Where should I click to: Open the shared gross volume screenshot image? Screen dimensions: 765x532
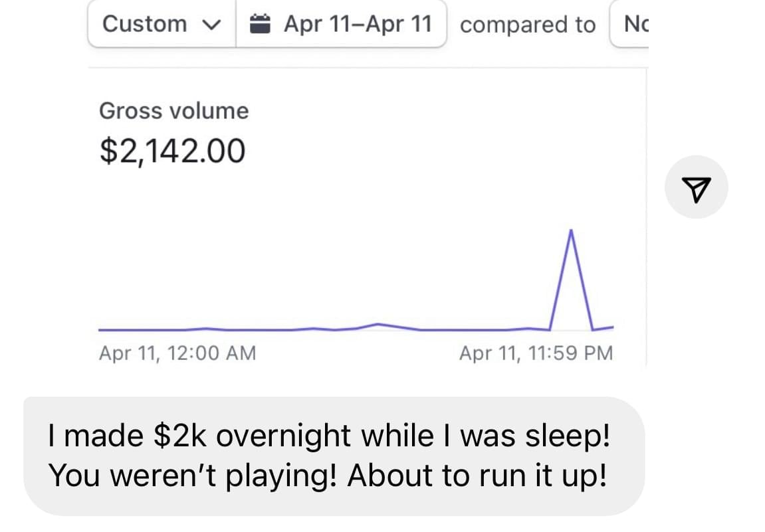tap(368, 183)
